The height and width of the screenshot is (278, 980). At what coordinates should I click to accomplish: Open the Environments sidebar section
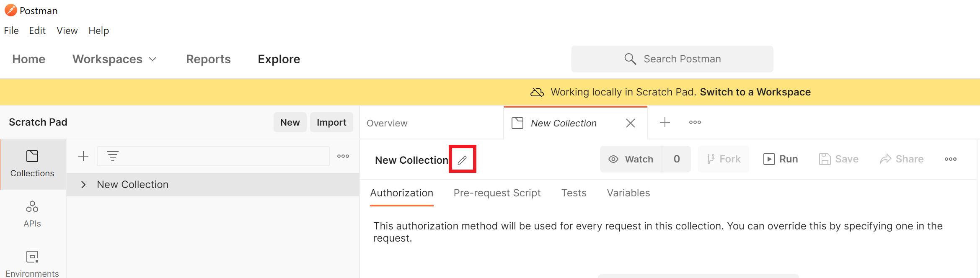pos(32,264)
